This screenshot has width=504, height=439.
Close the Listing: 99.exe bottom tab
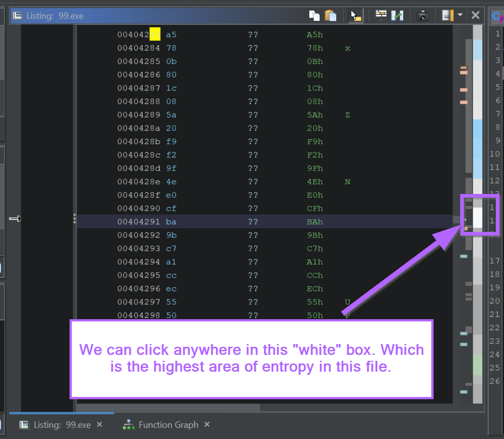100,425
